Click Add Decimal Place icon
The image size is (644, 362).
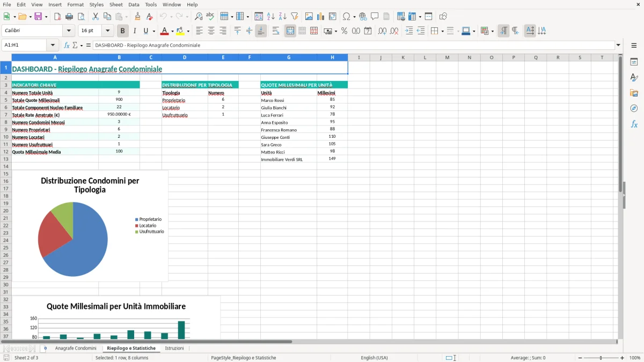[x=382, y=31]
